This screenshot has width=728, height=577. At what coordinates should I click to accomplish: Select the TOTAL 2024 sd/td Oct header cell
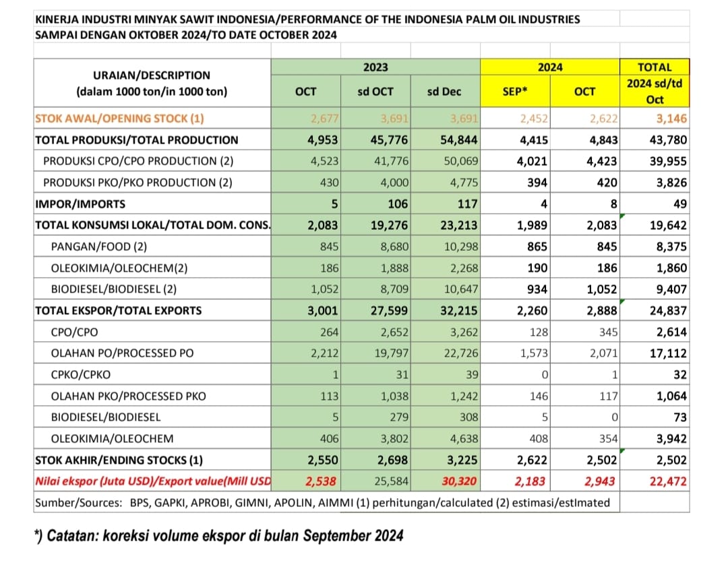pyautogui.click(x=655, y=83)
